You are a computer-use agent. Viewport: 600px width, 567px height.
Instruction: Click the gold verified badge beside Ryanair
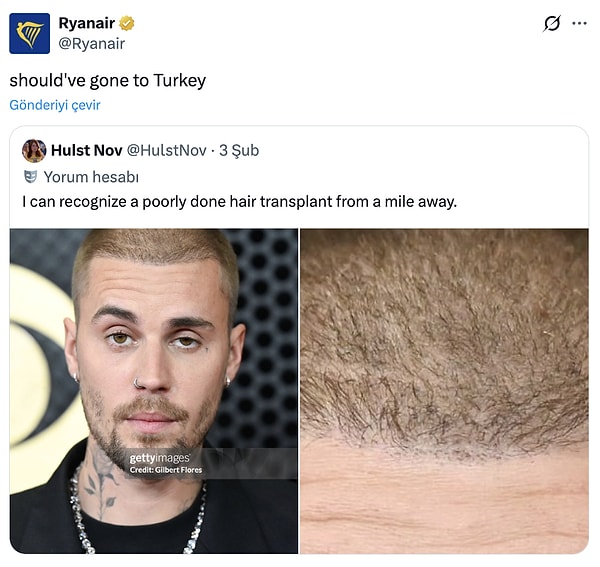pos(127,23)
